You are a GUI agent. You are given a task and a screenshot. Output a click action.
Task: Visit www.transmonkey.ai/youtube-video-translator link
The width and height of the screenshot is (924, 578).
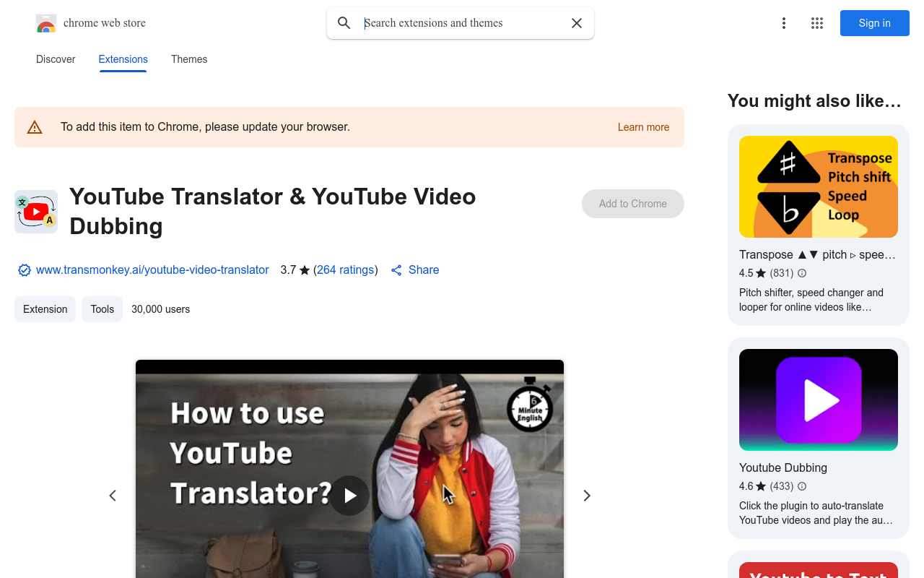coord(152,270)
